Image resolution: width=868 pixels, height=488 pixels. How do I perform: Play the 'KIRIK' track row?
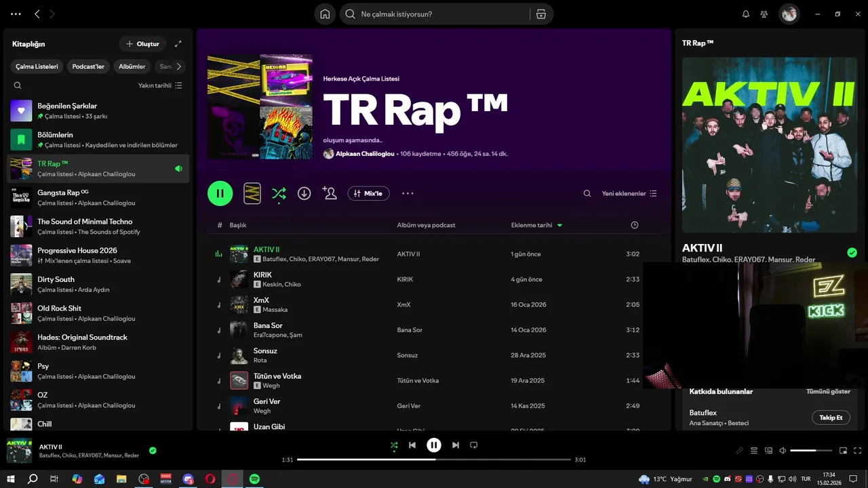click(434, 279)
